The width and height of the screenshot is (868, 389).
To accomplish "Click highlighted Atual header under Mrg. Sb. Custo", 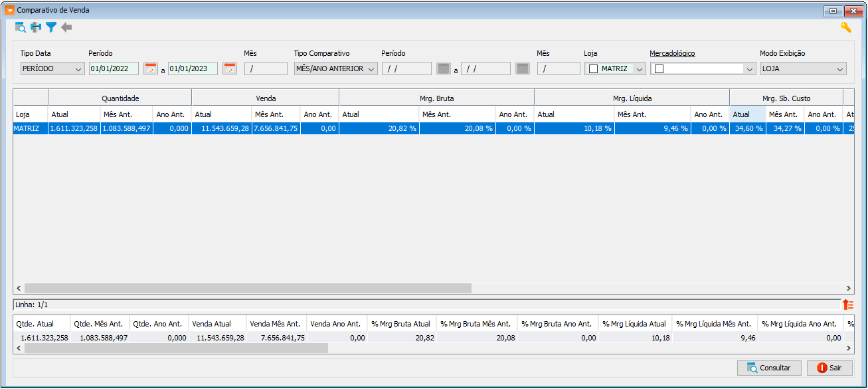I will coord(748,114).
